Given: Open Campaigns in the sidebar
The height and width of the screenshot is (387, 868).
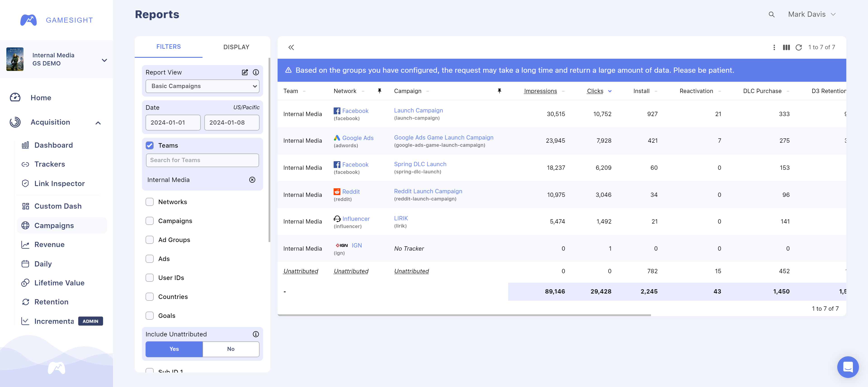Looking at the screenshot, I should pyautogui.click(x=62, y=226).
